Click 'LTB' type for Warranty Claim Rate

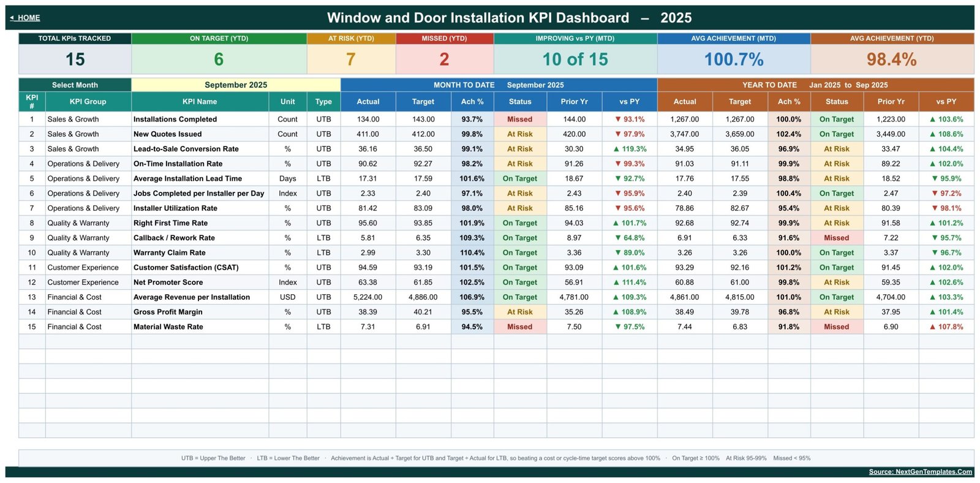tap(323, 253)
